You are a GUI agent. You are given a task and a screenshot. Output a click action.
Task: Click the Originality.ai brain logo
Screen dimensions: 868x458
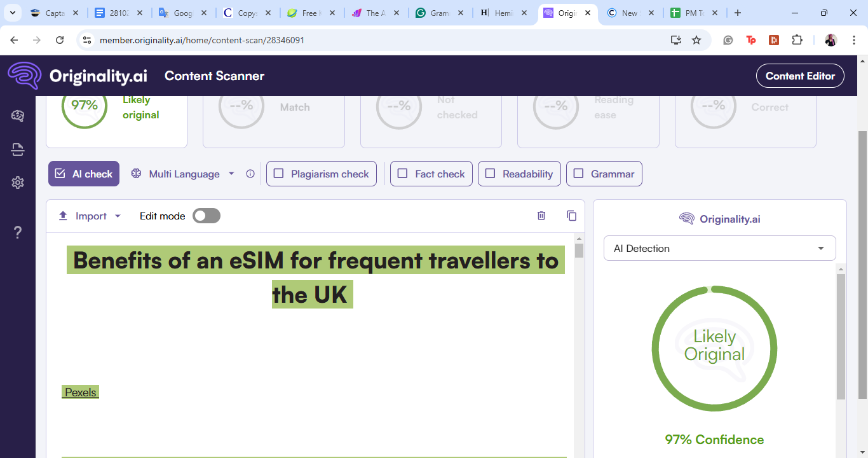pyautogui.click(x=24, y=76)
